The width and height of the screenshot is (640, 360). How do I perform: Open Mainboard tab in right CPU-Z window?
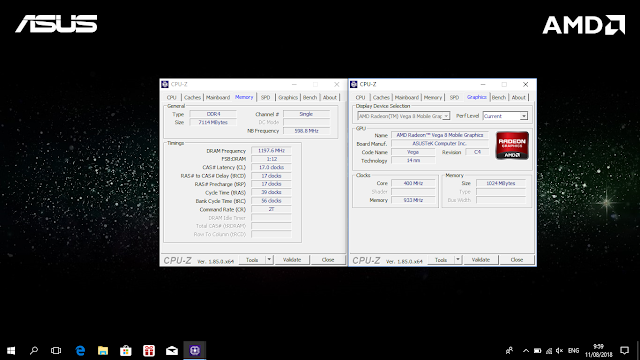click(407, 97)
